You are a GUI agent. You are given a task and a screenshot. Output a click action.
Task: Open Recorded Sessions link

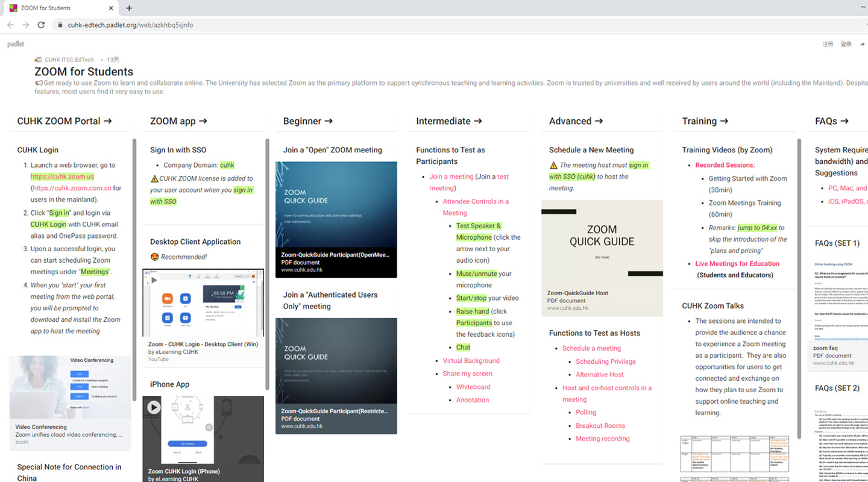click(725, 165)
